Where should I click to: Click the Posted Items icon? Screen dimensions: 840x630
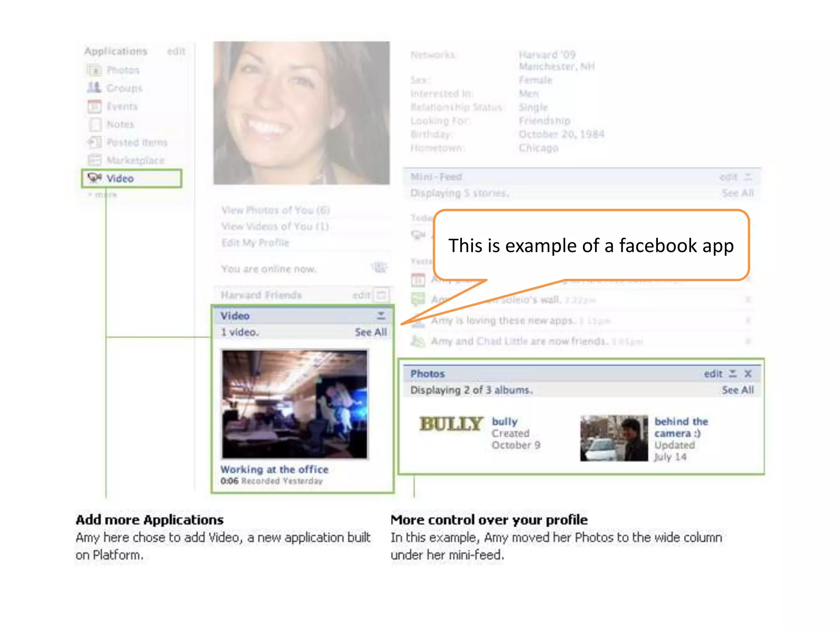tap(94, 142)
